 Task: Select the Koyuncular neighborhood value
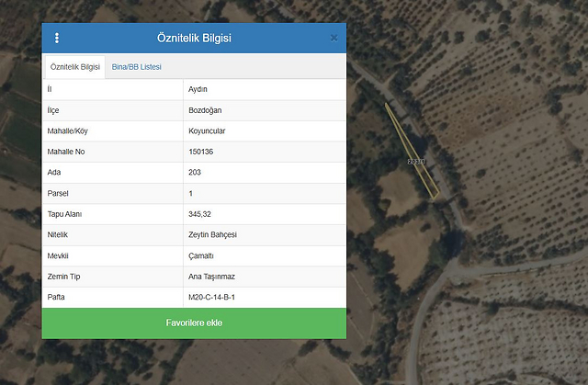tap(207, 130)
